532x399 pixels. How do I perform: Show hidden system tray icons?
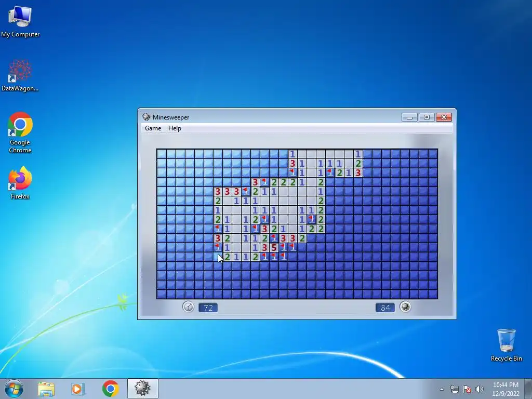(442, 389)
